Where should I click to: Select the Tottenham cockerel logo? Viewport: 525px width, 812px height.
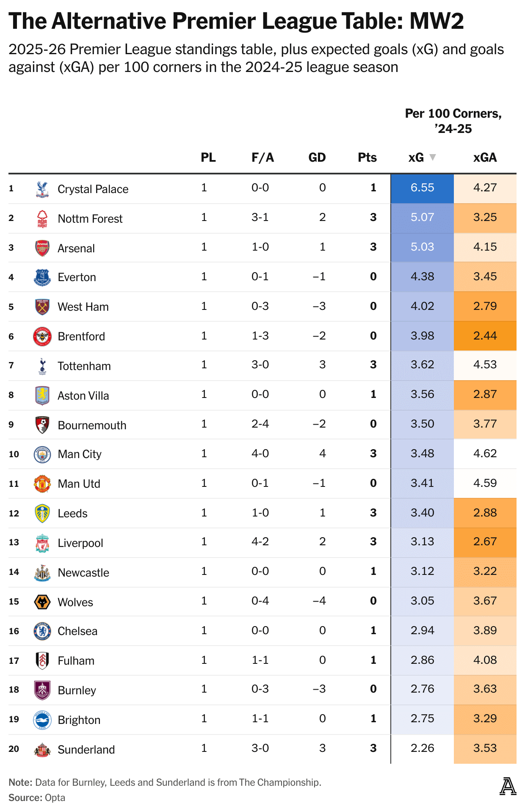pyautogui.click(x=42, y=366)
